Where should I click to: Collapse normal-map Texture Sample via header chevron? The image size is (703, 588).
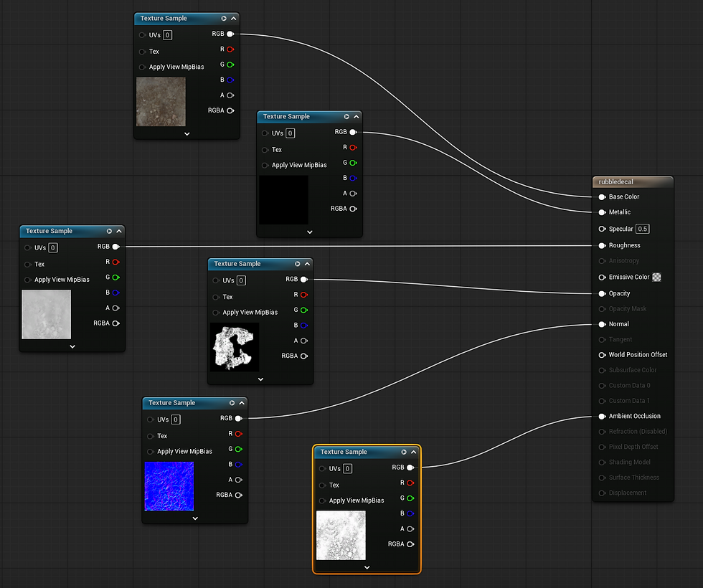click(242, 403)
